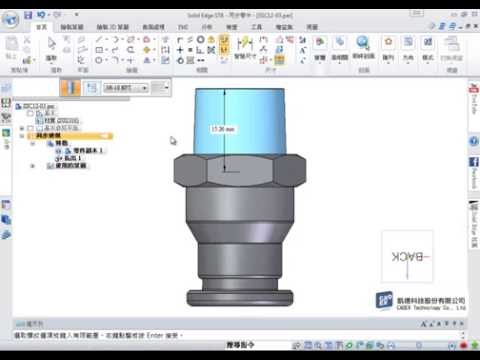
Task: Select the Line drawing tool
Action: coord(99,40)
